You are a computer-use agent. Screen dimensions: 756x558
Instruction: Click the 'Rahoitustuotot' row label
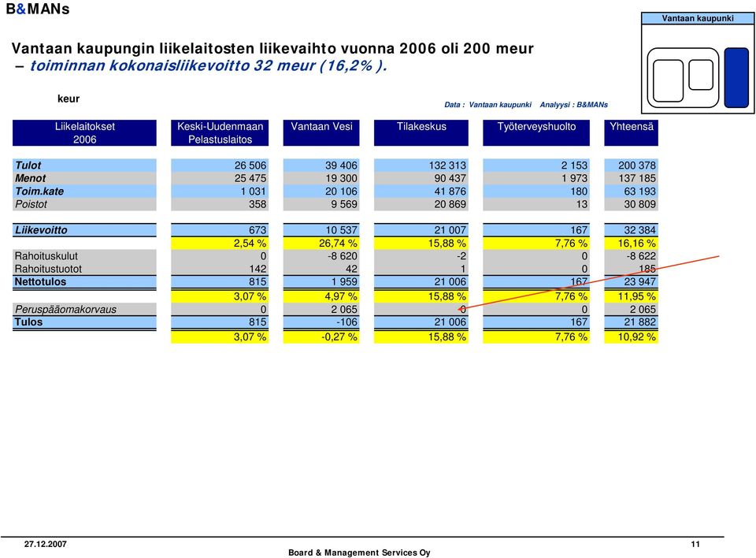click(x=48, y=269)
